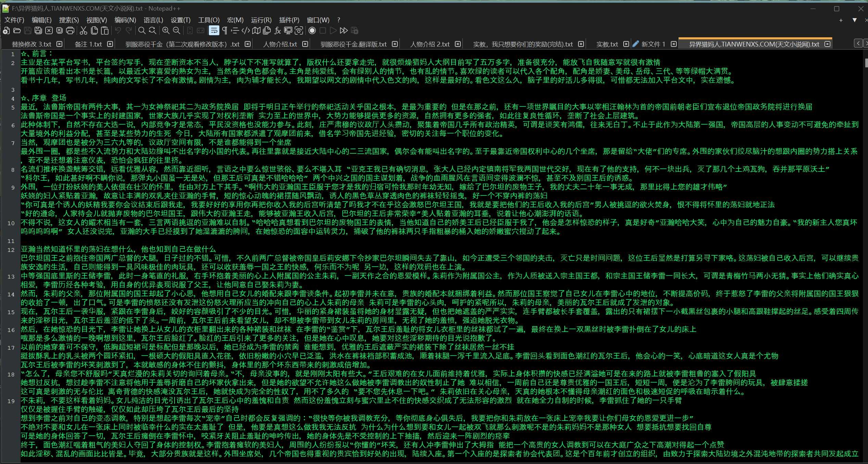Open the Function List fx icon

[x=278, y=31]
